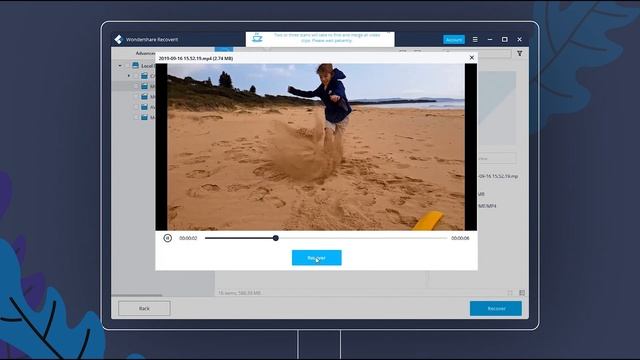Click the video preview frame of beach scene
The image size is (640, 360).
pos(316,147)
